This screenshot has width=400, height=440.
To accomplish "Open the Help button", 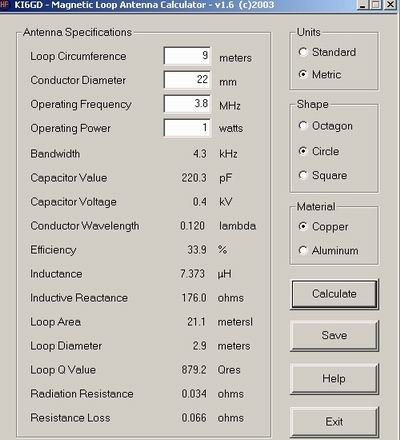I will (334, 379).
